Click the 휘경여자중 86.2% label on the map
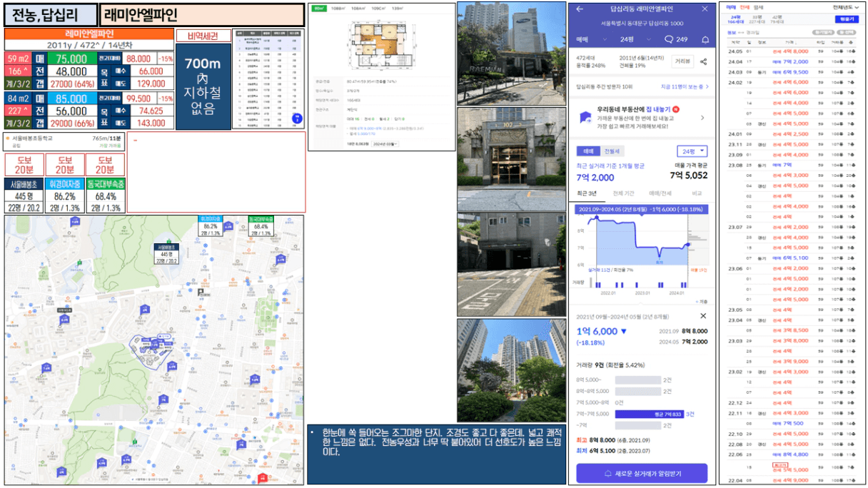 (x=210, y=225)
